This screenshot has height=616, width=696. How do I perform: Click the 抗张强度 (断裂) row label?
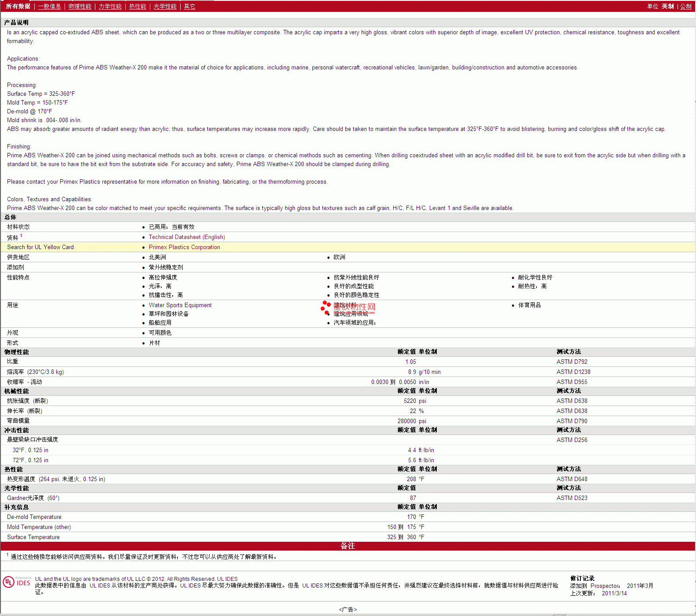[x=27, y=401]
